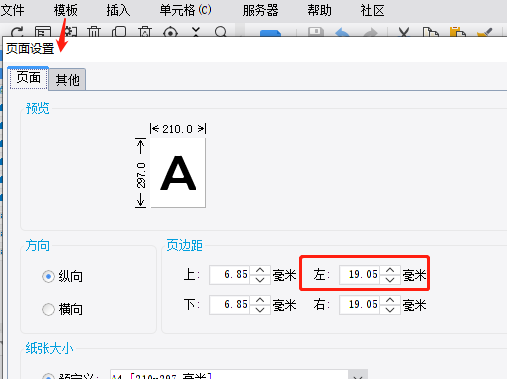Click the blue undo arrow icon
The width and height of the screenshot is (507, 379).
point(342,32)
